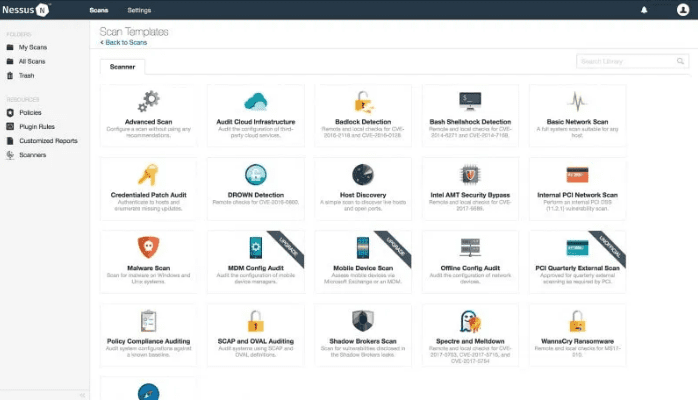Click the Spectre and Meltdown title text
698x413 pixels.
tap(470, 341)
